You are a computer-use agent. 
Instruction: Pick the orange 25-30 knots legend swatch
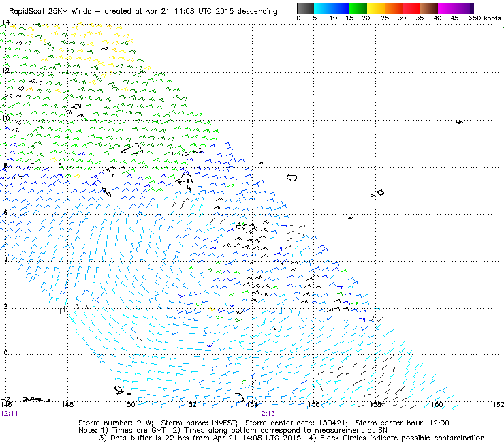pos(394,8)
